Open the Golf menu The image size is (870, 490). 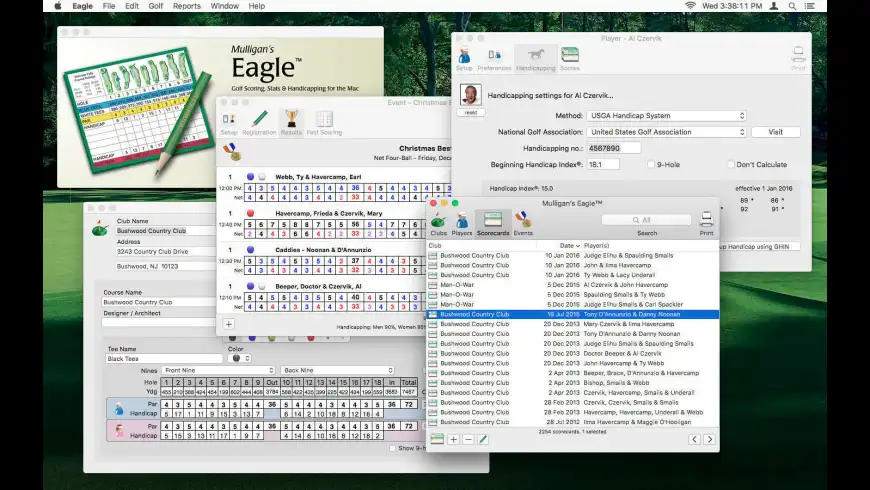tap(155, 6)
